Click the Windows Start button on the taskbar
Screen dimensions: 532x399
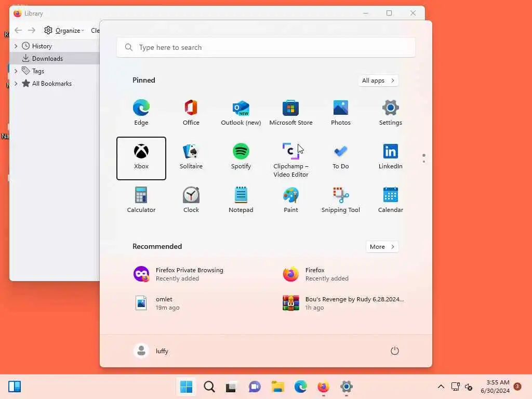point(186,387)
